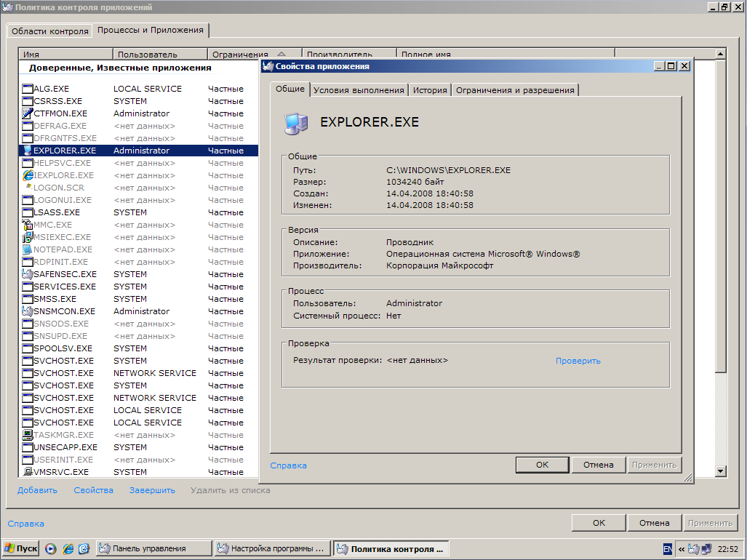Viewport: 747px width, 560px height.
Task: Click the SAFENSEC.EXE process icon
Action: coord(28,274)
